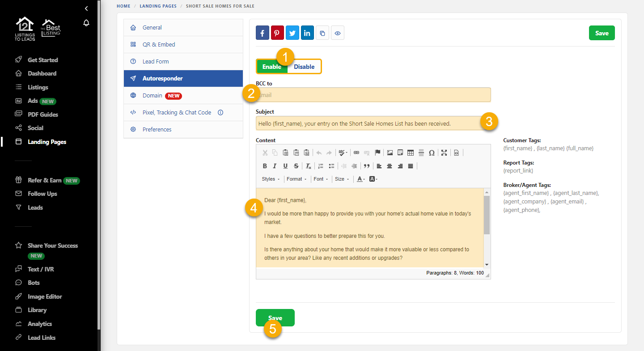Screen dimensions: 644x351
Task: Insert a table into the content
Action: [411, 153]
